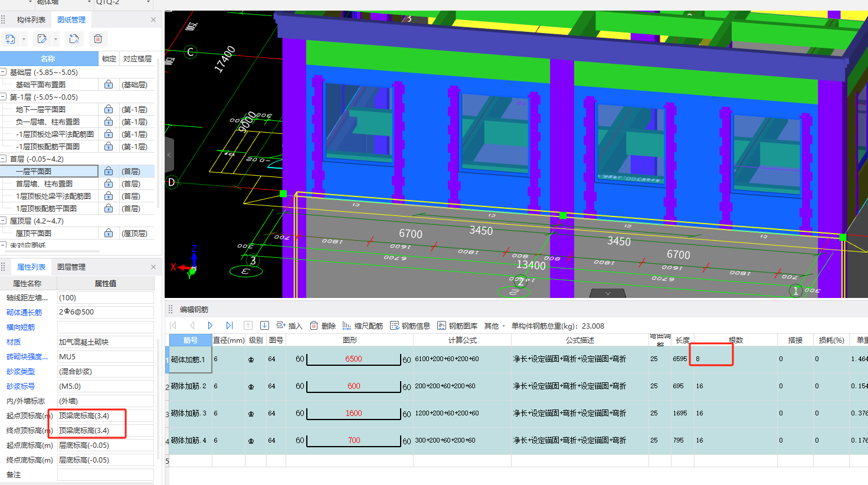Click the 对应楼层 column header
This screenshot has width=868, height=485.
point(137,58)
